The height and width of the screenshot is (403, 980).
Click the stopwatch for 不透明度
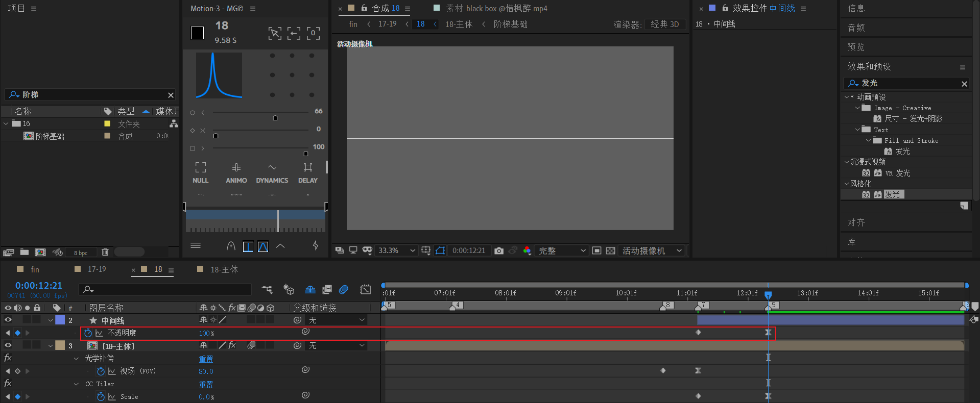coord(88,333)
